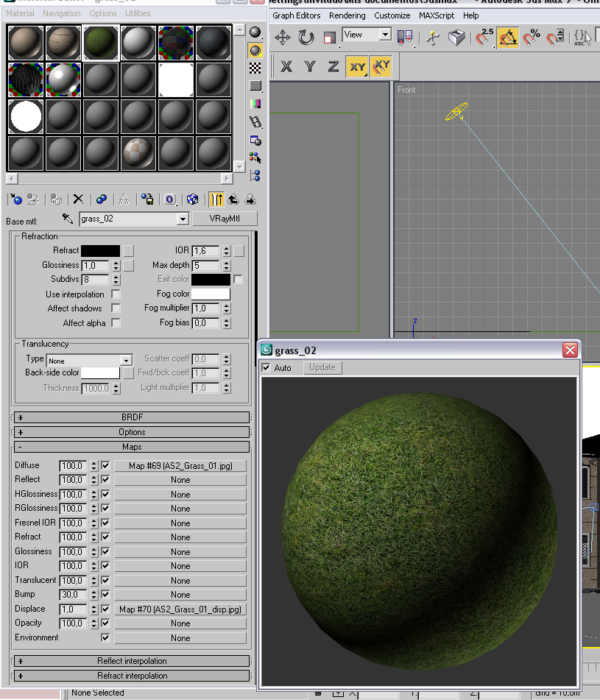Toggle the Exit color checkbox

coord(238,280)
